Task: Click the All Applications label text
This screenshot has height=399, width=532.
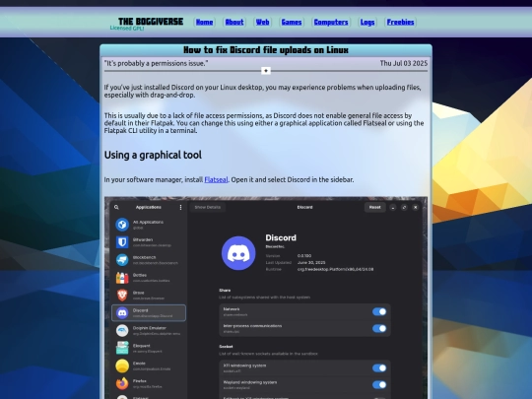Action: pos(148,222)
